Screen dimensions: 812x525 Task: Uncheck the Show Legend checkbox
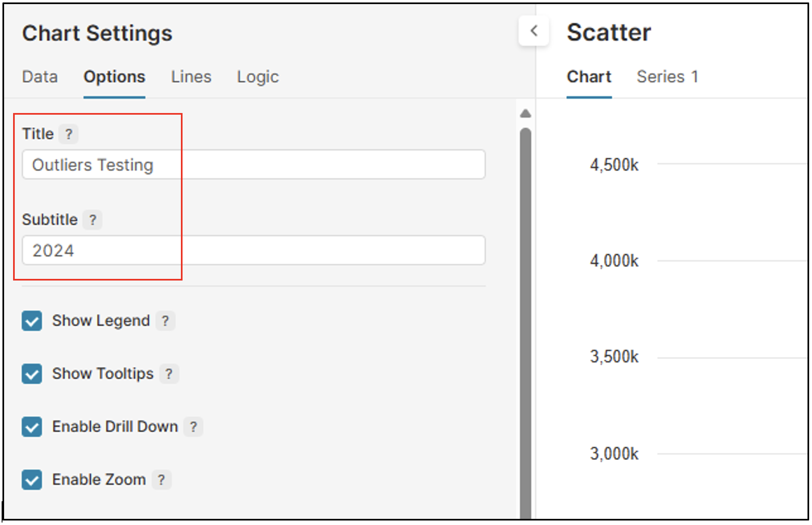32,321
